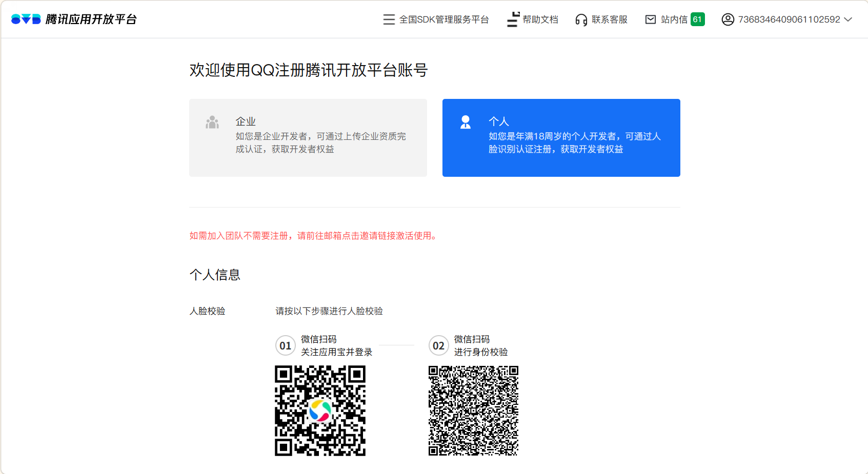Viewport: 868px width, 474px height.
Task: Click the user avatar icon in header
Action: (728, 19)
